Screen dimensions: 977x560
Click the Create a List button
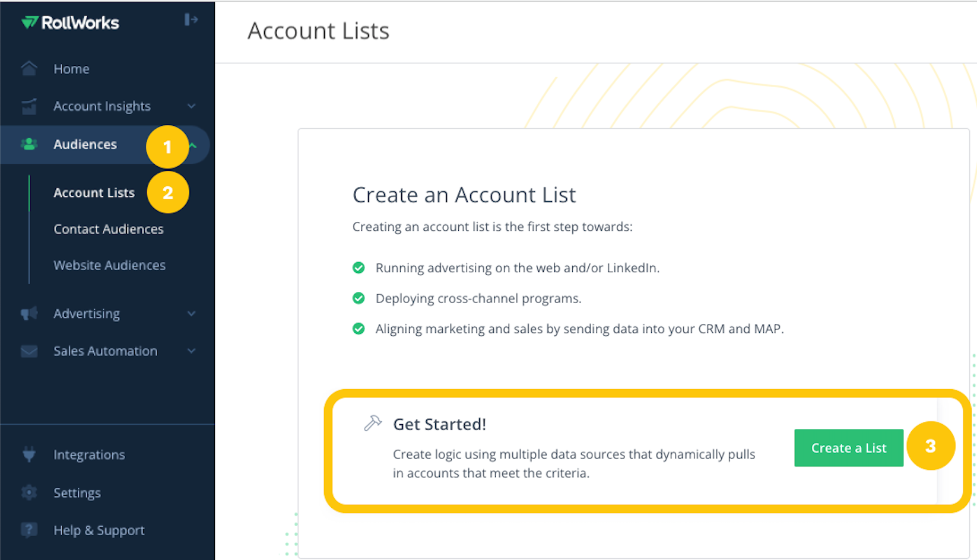(849, 448)
